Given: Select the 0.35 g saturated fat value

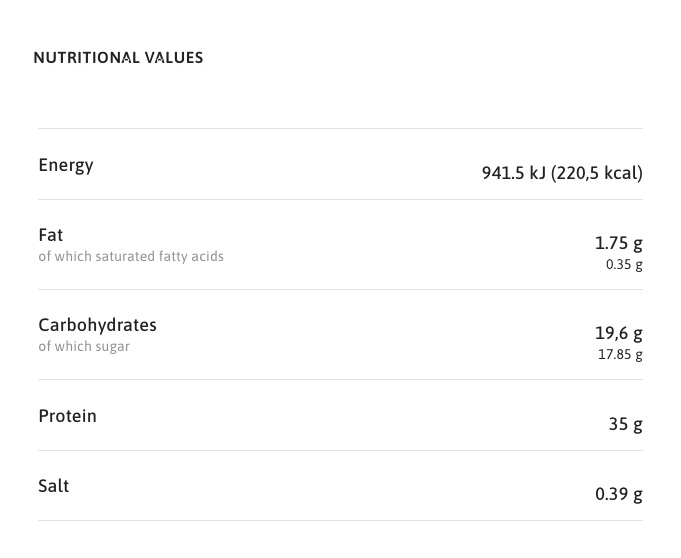Looking at the screenshot, I should tap(624, 265).
